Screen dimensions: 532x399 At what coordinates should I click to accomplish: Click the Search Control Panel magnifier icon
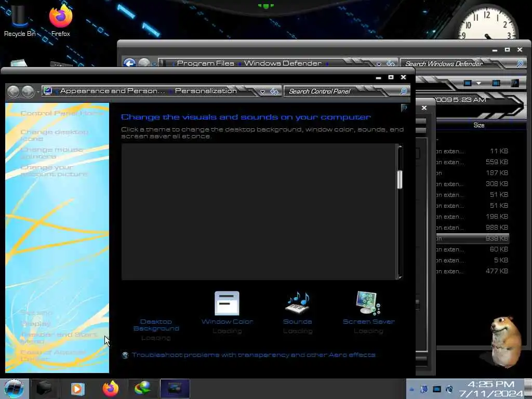click(403, 91)
